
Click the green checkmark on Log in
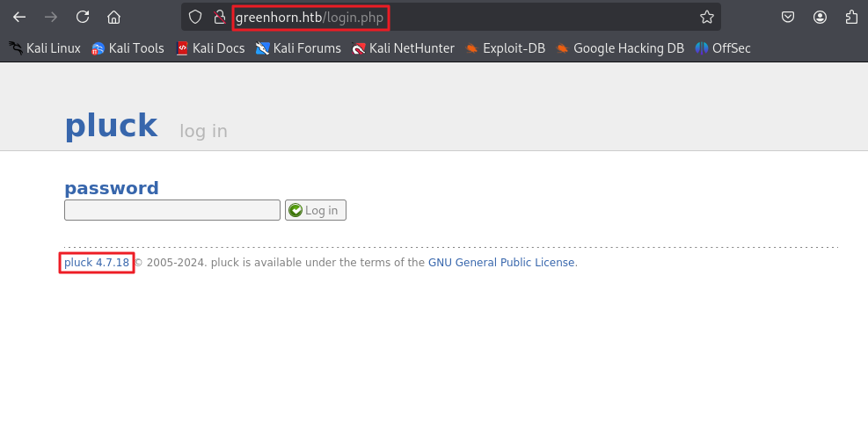click(295, 210)
